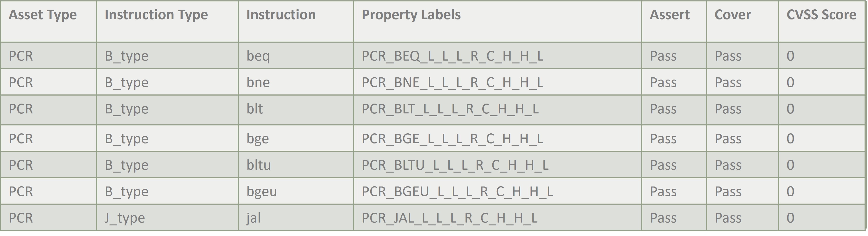Click the Property Labels column header
Image resolution: width=868 pixels, height=236 pixels.
[411, 15]
